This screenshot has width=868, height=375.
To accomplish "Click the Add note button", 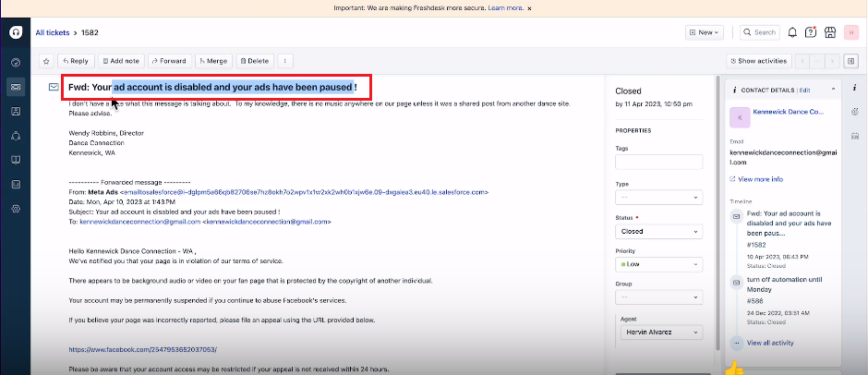I will click(x=121, y=61).
